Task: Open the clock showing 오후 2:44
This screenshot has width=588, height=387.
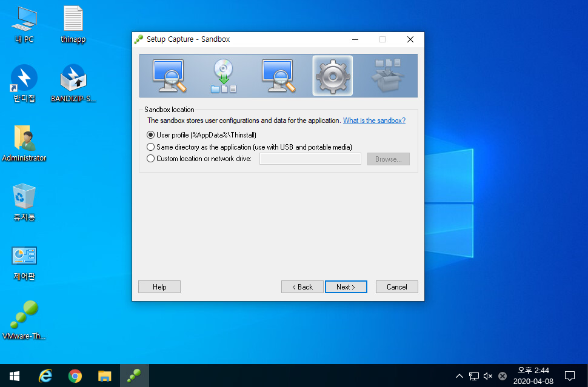Action: point(533,375)
